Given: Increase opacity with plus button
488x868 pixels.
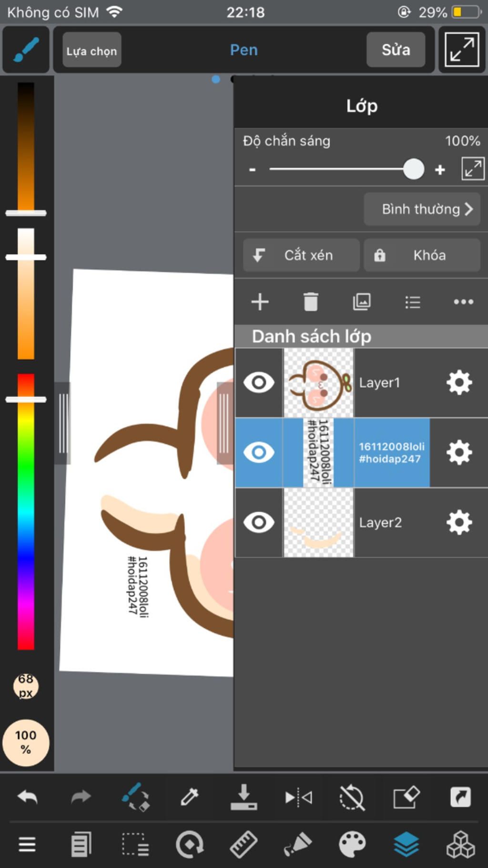Looking at the screenshot, I should [x=440, y=169].
